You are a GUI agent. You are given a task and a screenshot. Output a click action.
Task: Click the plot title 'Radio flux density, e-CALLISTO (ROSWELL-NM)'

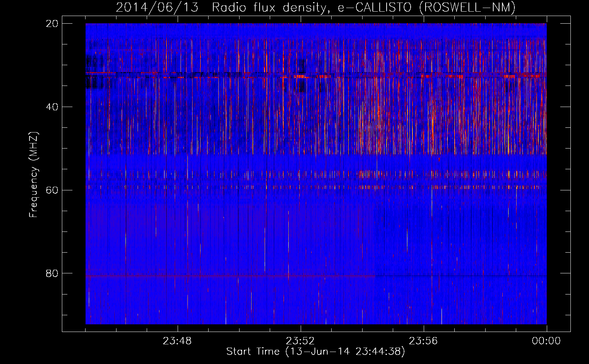(x=364, y=7)
